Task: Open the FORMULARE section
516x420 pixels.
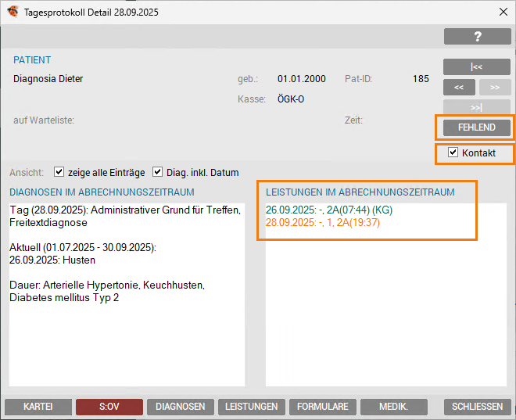Action: [322, 407]
